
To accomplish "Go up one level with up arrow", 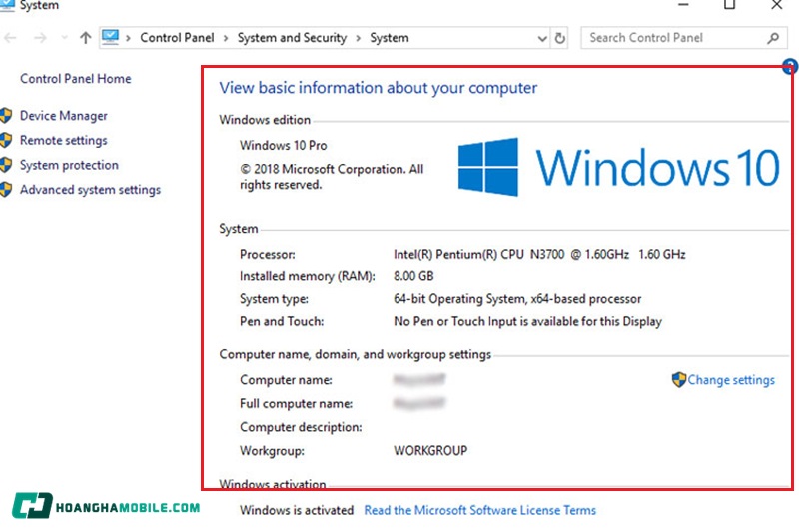I will (x=86, y=38).
